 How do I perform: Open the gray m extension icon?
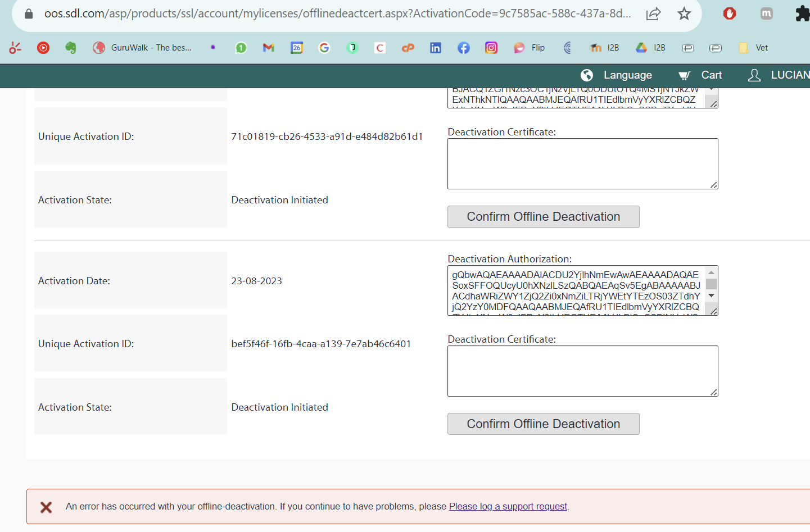pos(767,13)
